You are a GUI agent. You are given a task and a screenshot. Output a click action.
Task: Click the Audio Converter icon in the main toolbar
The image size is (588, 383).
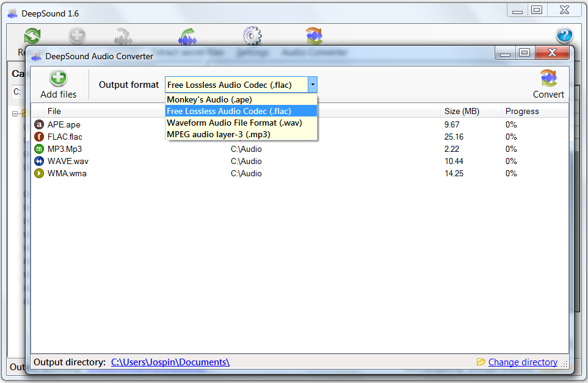[x=314, y=36]
